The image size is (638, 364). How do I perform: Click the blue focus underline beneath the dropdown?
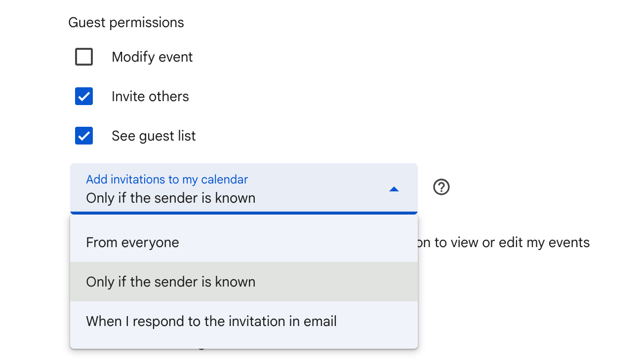243,213
